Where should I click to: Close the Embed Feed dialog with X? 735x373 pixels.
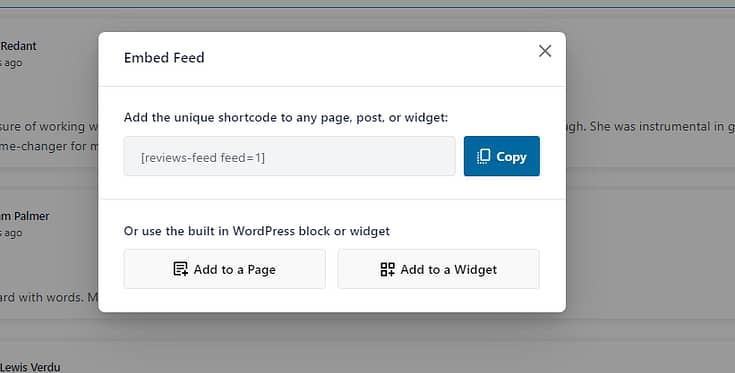tap(545, 51)
